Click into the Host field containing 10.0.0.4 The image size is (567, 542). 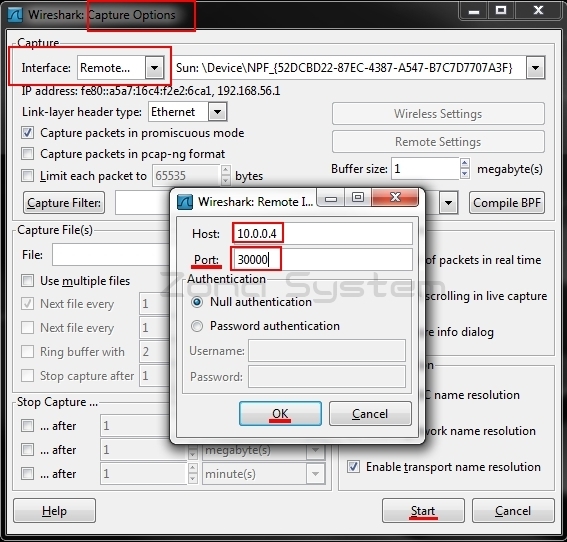[323, 234]
